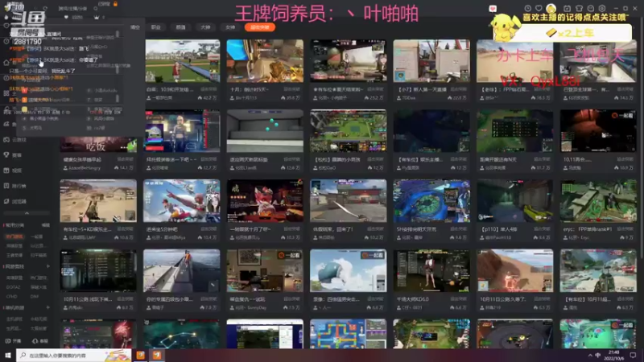Viewport: 644px width, 362px height.
Task: Open 王者荣耀 category in sidebar
Action: coord(14,255)
